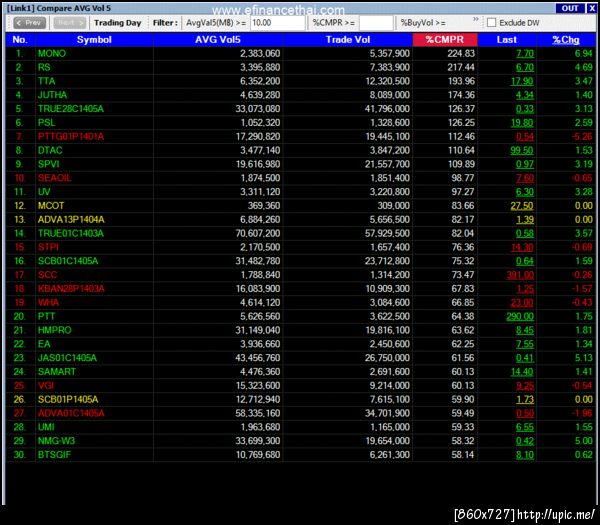The height and width of the screenshot is (525, 600).
Task: Click TRUE01C1403A AVG Vol5 value 70,607,200
Action: [258, 233]
